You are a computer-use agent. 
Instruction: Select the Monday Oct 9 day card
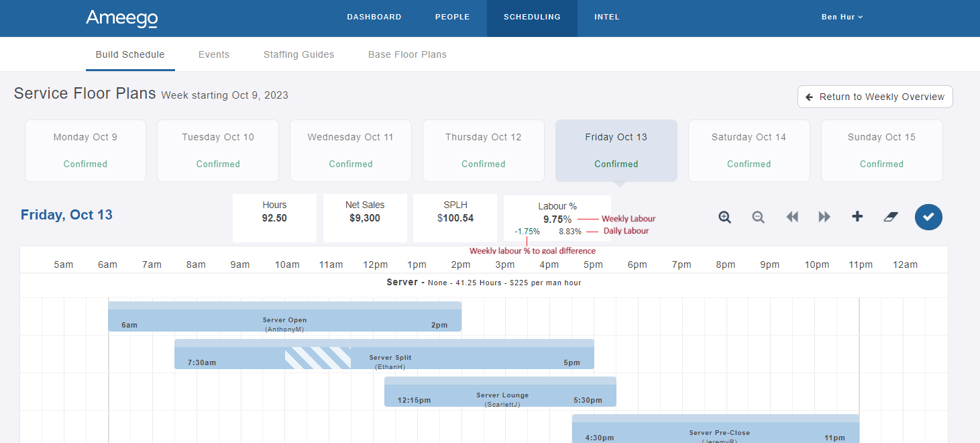pyautogui.click(x=85, y=150)
